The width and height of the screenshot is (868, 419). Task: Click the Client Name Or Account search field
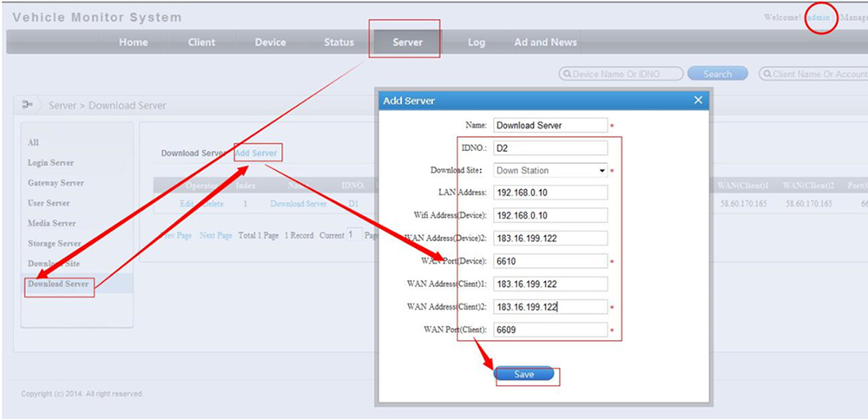point(814,74)
